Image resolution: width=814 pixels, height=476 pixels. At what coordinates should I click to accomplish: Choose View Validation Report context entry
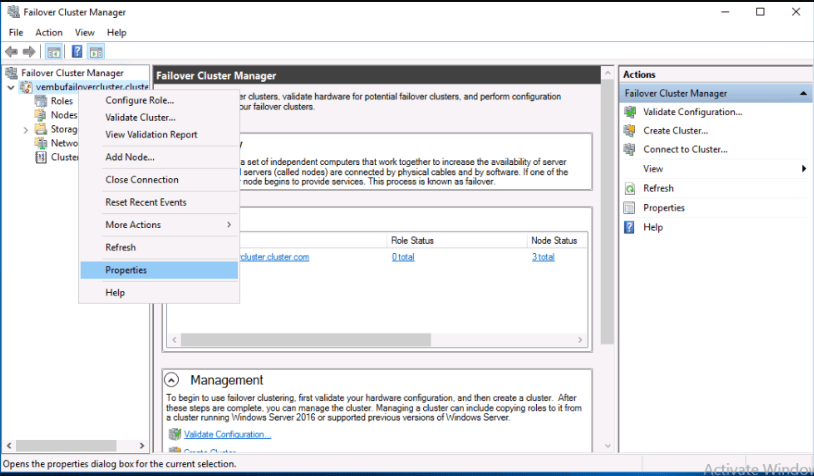tap(159, 134)
